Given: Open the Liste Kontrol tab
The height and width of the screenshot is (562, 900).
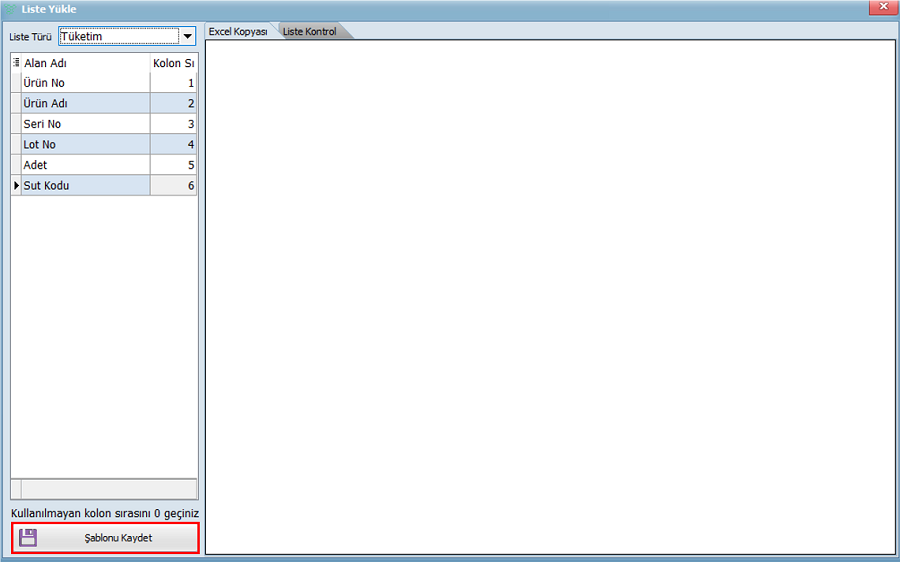Looking at the screenshot, I should (310, 32).
